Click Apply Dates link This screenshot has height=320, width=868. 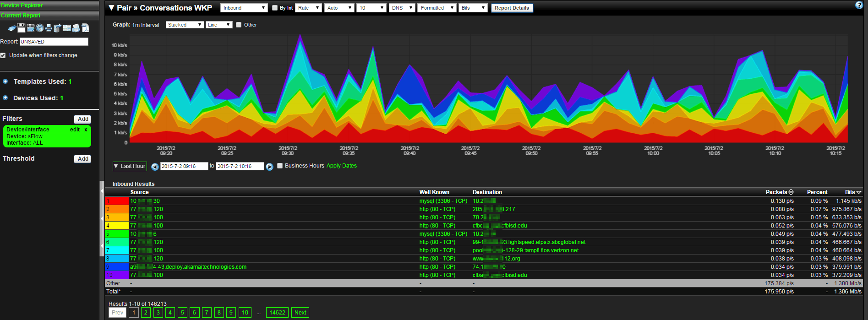tap(342, 166)
